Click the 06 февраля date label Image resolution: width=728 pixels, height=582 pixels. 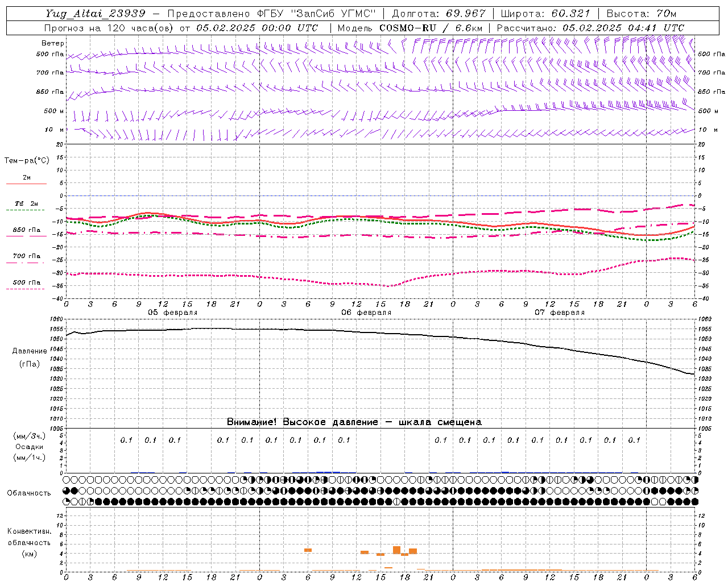366,313
